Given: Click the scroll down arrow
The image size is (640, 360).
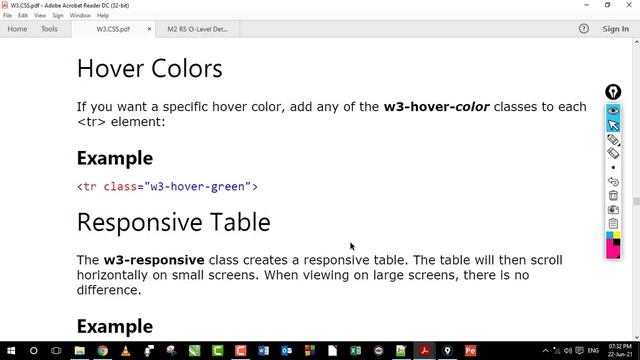Looking at the screenshot, I should (636, 337).
